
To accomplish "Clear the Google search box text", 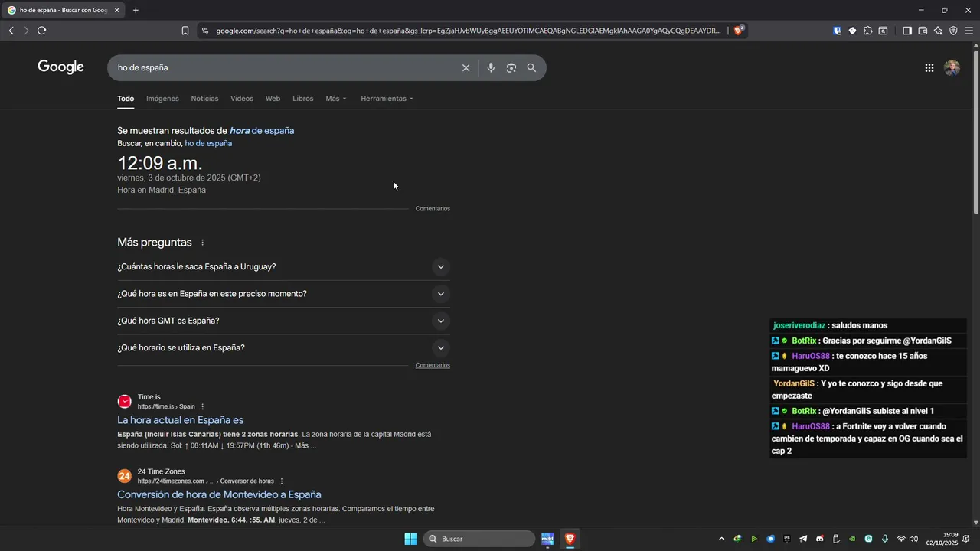I will click(x=465, y=68).
